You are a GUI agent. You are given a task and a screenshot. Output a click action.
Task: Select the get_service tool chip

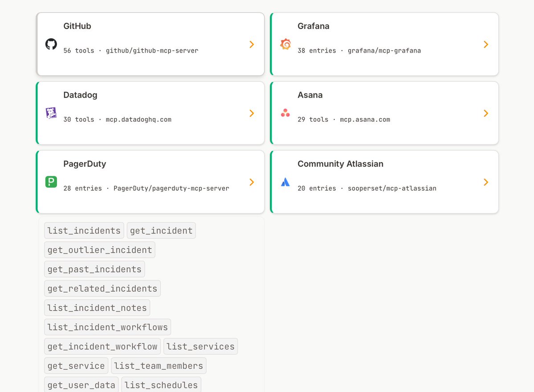(76, 366)
